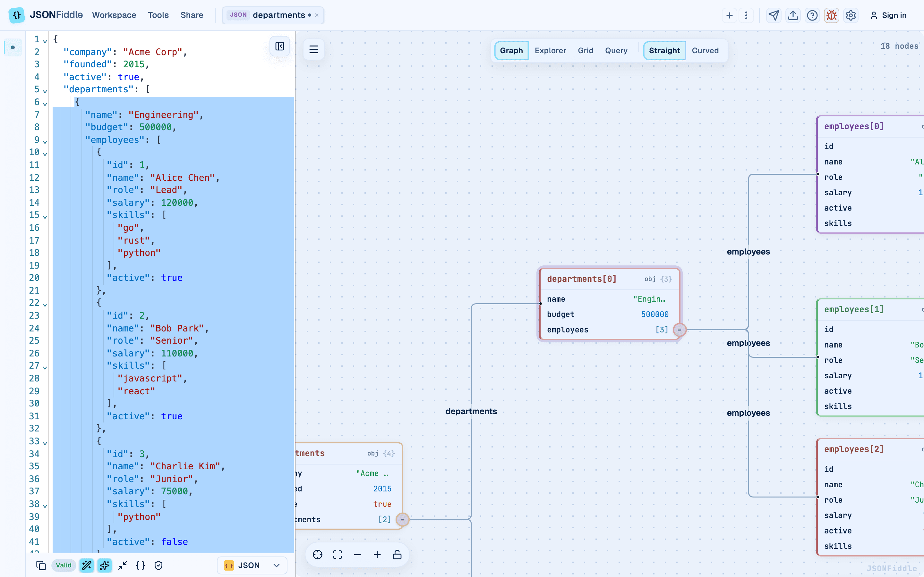Click the zoom out minus control

[x=357, y=555]
